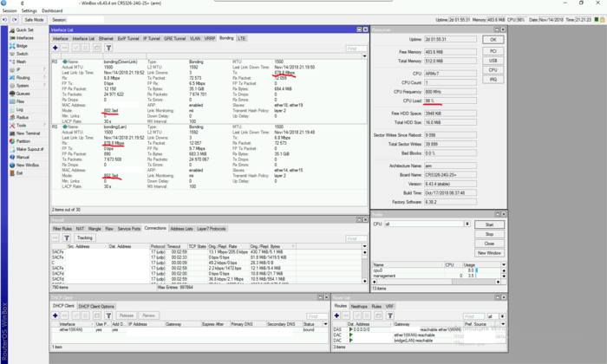Add new DHCP client with plus icon
The height and width of the screenshot is (364, 607).
click(55, 315)
